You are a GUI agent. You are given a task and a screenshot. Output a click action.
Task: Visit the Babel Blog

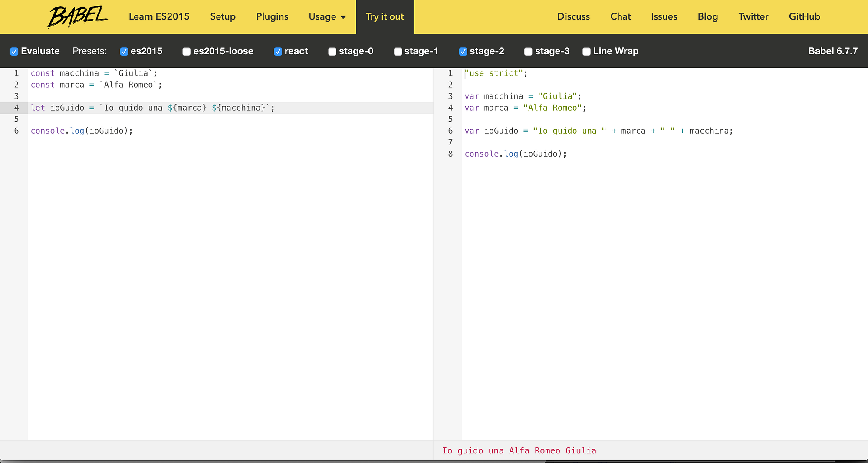click(x=708, y=16)
